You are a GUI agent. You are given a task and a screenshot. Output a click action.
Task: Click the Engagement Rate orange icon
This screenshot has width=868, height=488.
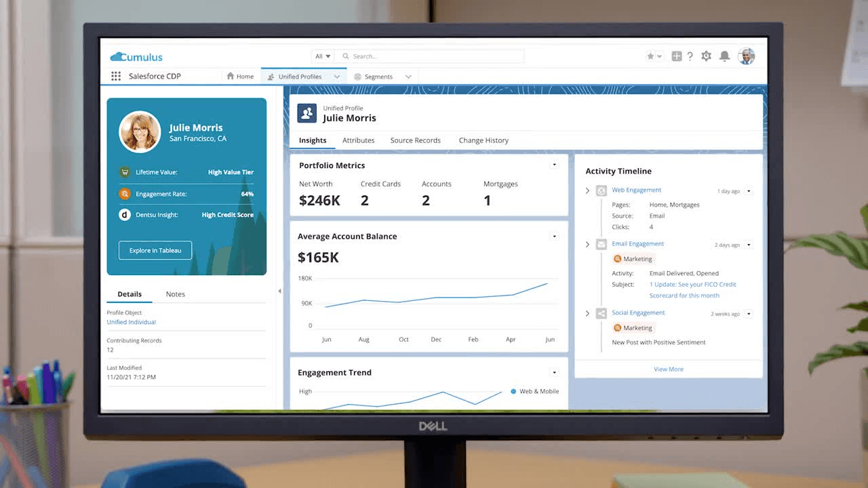click(x=125, y=194)
